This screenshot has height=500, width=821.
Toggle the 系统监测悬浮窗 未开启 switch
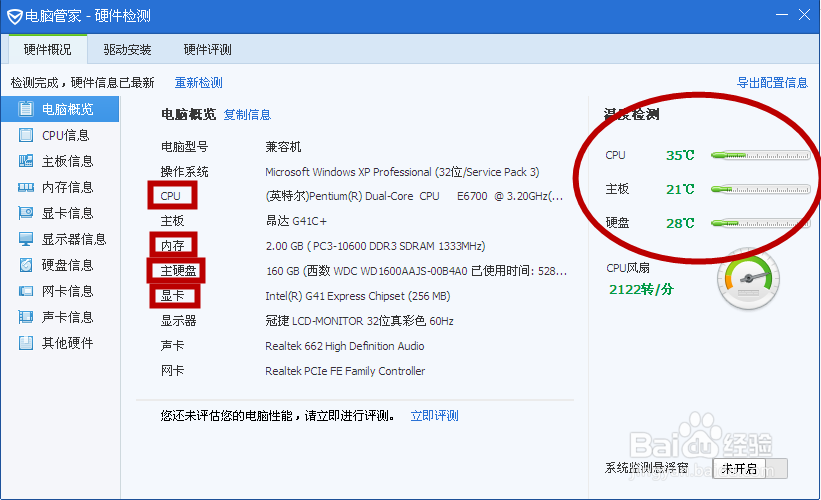click(x=750, y=468)
